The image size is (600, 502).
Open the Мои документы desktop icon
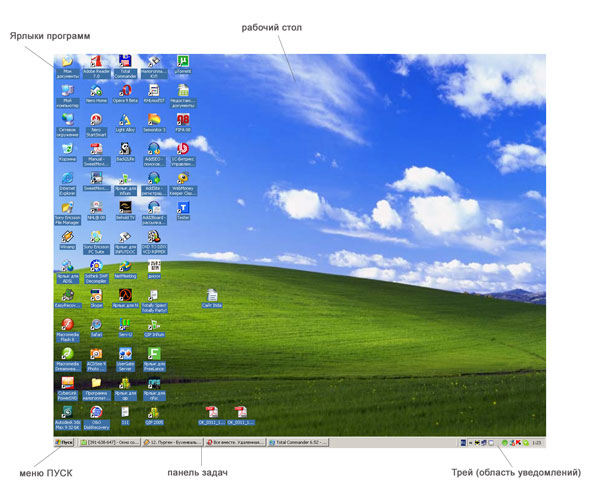pyautogui.click(x=67, y=67)
